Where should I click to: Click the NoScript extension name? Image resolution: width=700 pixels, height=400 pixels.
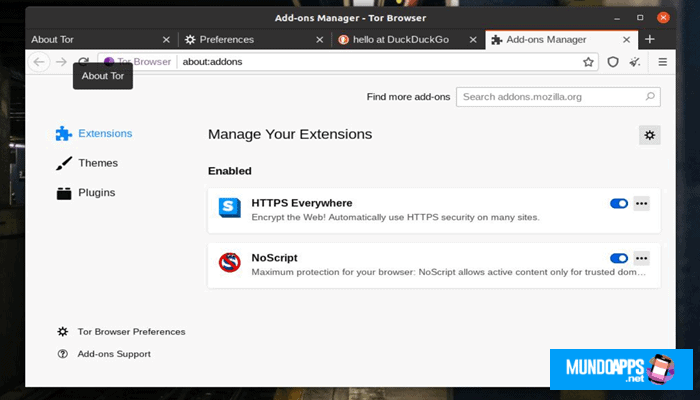coord(274,258)
